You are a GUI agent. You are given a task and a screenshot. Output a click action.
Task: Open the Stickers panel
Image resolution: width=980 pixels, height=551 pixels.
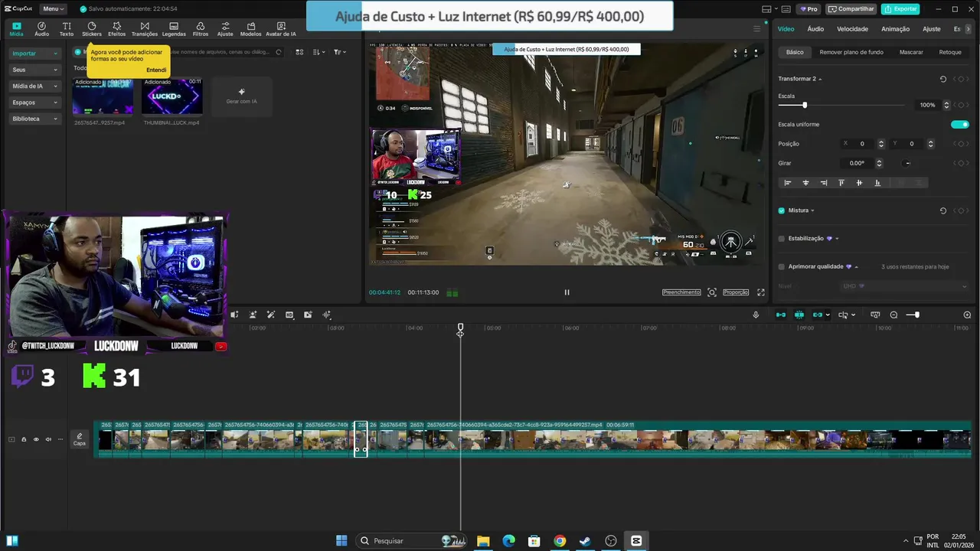pyautogui.click(x=92, y=29)
